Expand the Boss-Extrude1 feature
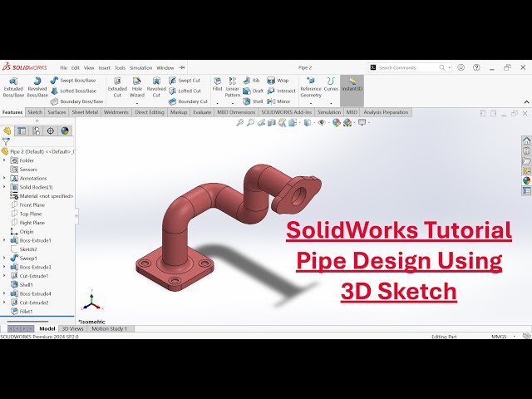The width and height of the screenshot is (532, 399). [4, 240]
